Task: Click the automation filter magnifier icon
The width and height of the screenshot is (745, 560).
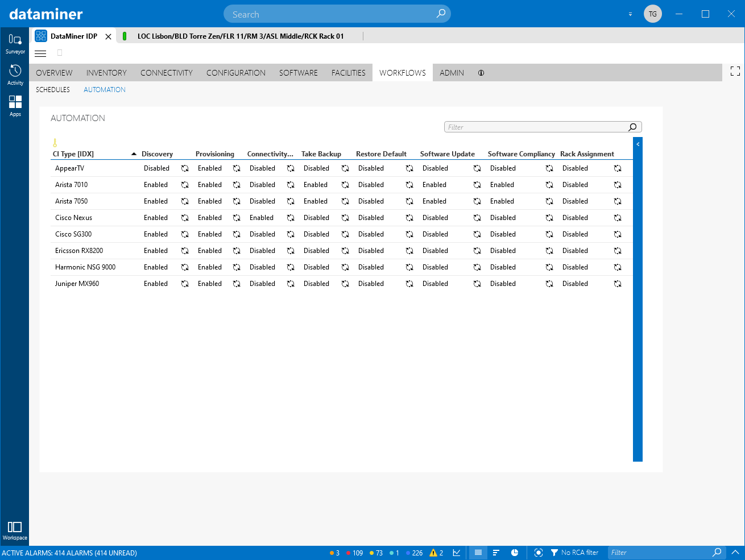Action: (x=632, y=127)
